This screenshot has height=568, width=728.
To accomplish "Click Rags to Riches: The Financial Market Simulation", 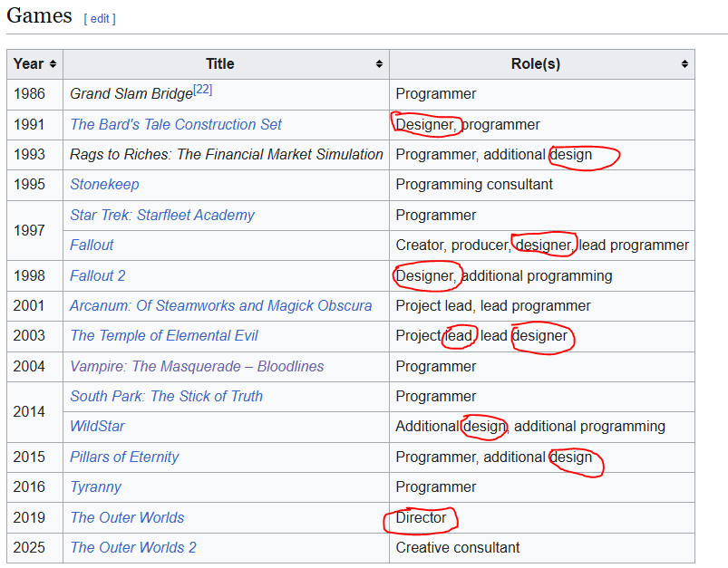I will point(227,155).
